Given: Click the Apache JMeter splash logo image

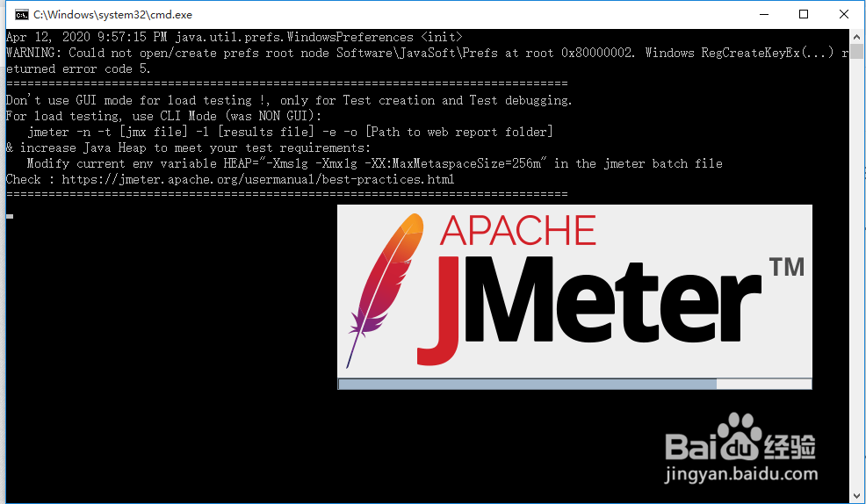Looking at the screenshot, I should (x=574, y=292).
